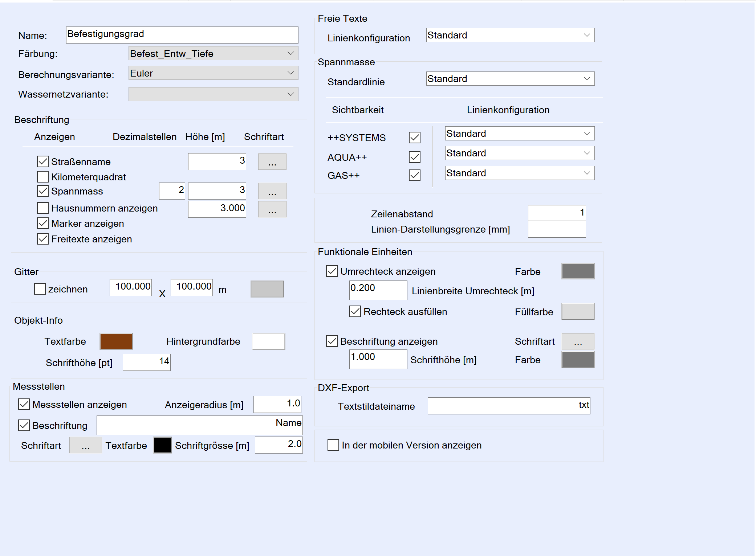Open font dialog for Hausnummern anzeigen row
756x557 pixels.
coord(272,209)
